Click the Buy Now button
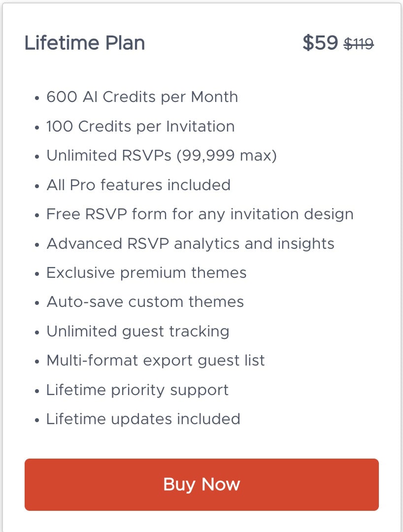 click(x=201, y=485)
